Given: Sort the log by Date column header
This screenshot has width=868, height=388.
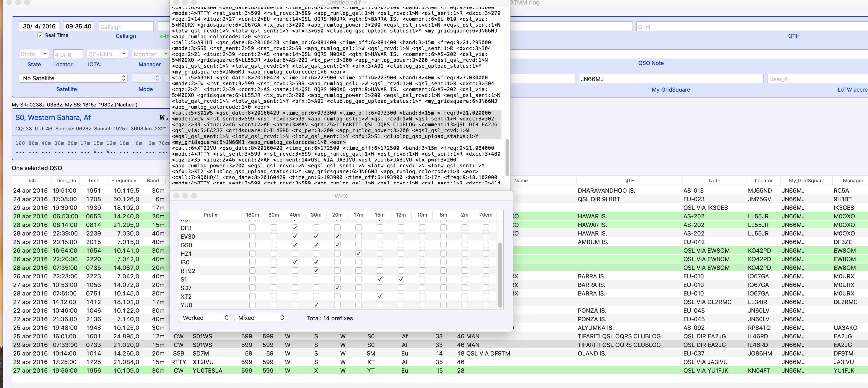Looking at the screenshot, I should pos(32,180).
